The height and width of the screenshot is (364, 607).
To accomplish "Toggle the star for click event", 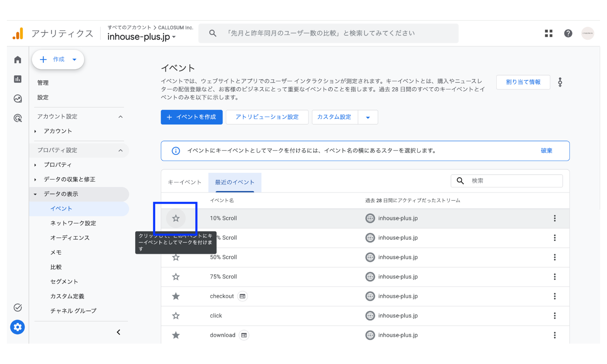I will [176, 315].
